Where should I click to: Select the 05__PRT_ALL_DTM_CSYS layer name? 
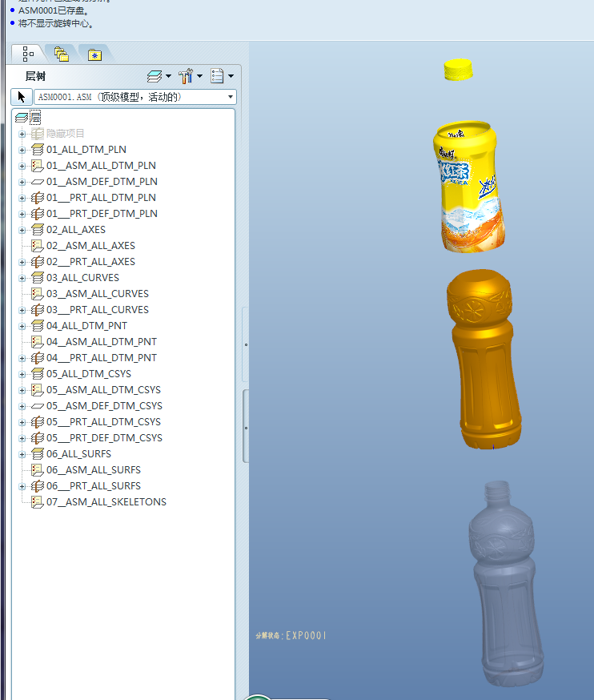tap(103, 422)
